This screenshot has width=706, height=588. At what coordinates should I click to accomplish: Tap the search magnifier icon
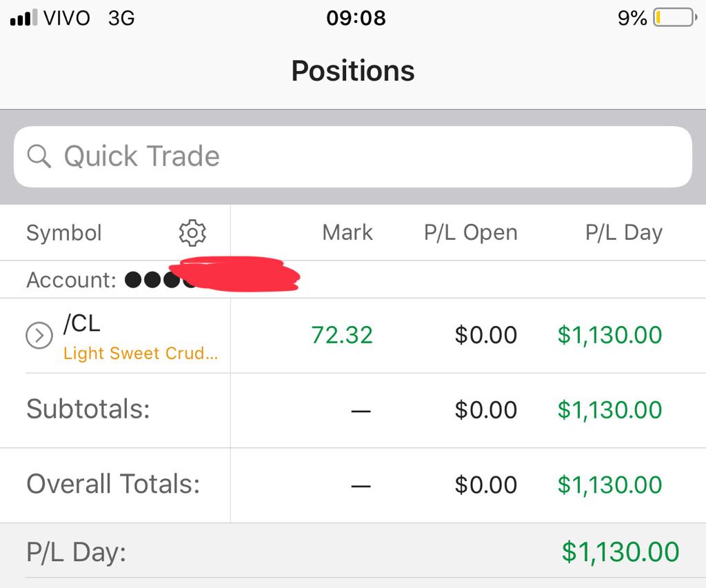39,156
